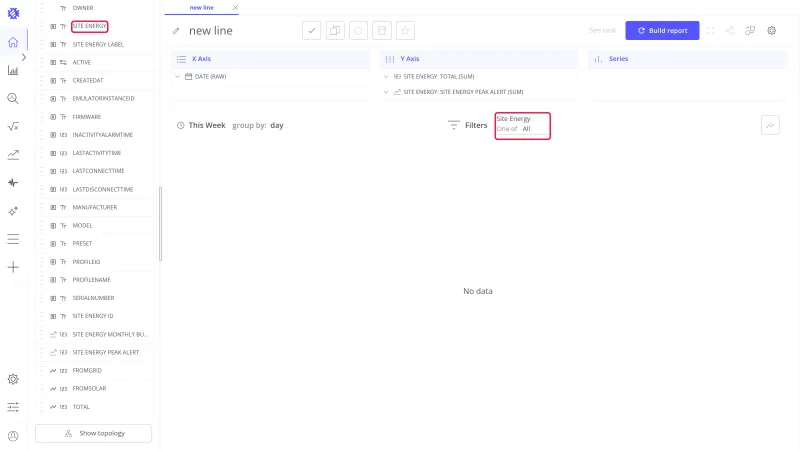This screenshot has width=800, height=450.
Task: Select the SERIALNUMBER field
Action: (x=93, y=298)
